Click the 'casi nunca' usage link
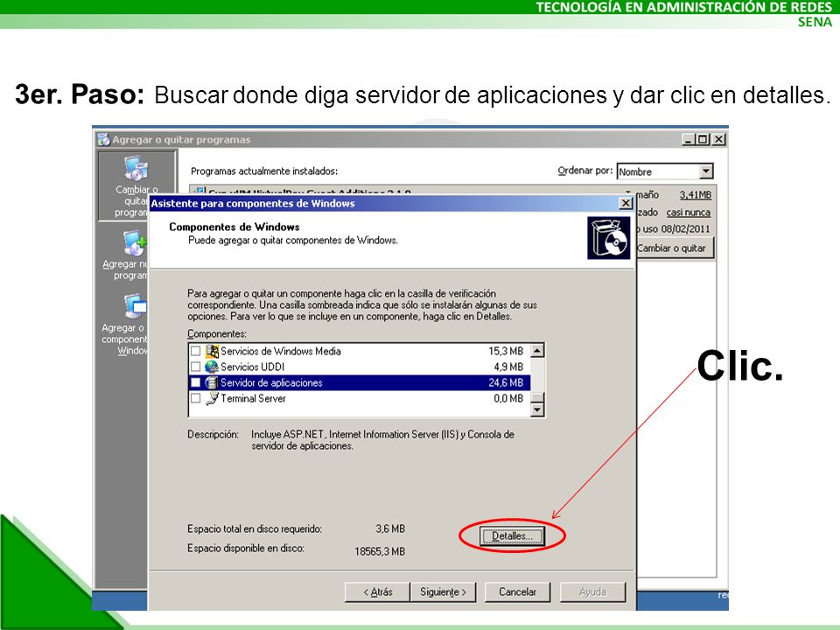This screenshot has width=840, height=630. tap(689, 213)
